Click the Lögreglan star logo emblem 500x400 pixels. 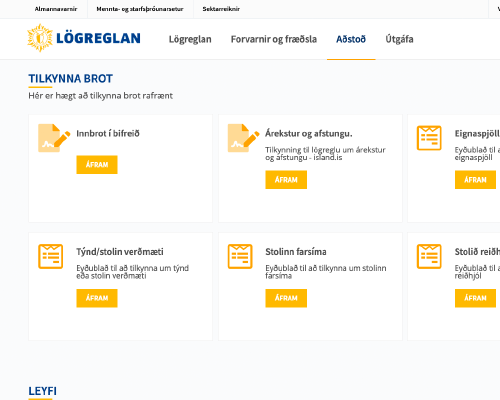click(x=40, y=38)
